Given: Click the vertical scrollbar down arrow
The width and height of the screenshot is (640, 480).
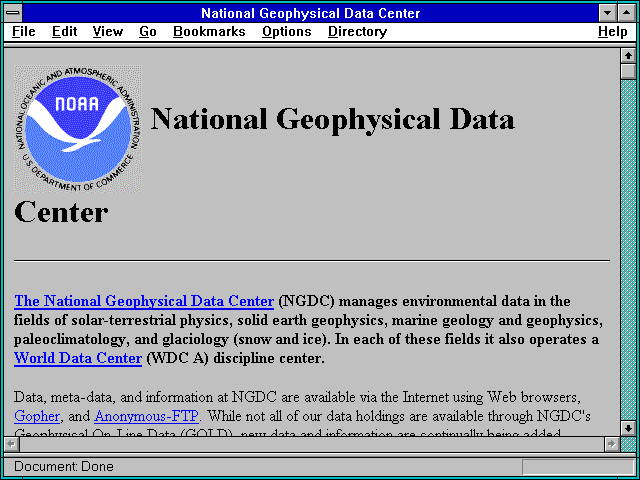Looking at the screenshot, I should (628, 428).
